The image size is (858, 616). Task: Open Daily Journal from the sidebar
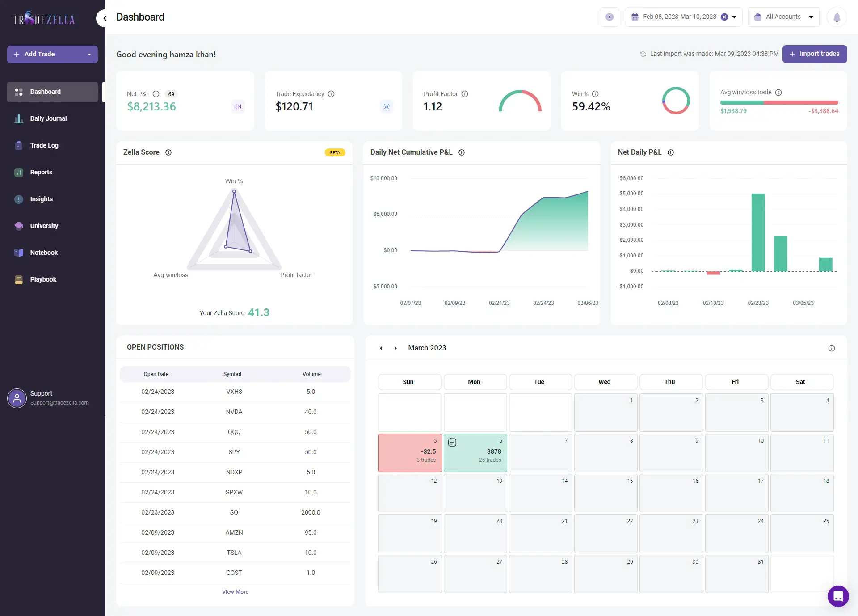[x=48, y=118]
